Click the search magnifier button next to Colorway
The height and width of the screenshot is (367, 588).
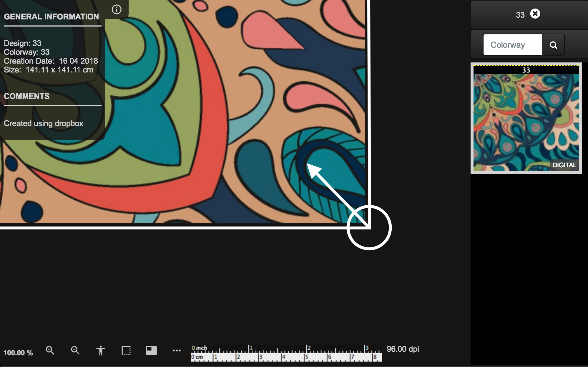pyautogui.click(x=553, y=45)
